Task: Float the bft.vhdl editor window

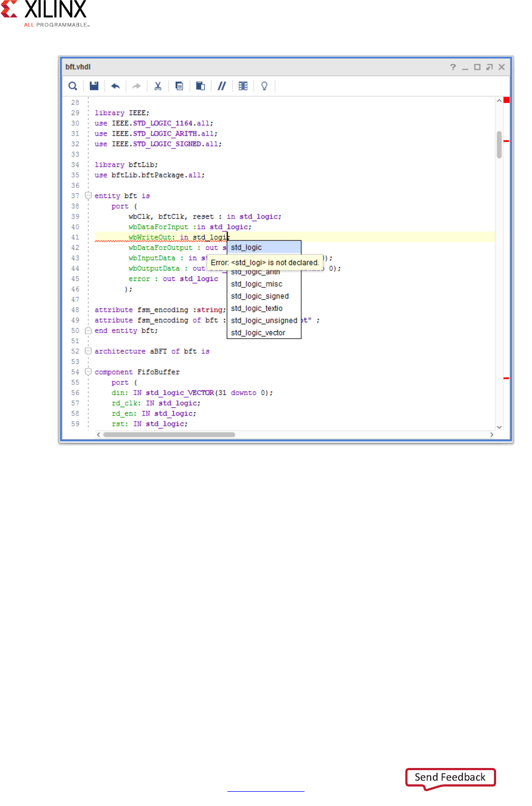Action: pos(489,67)
